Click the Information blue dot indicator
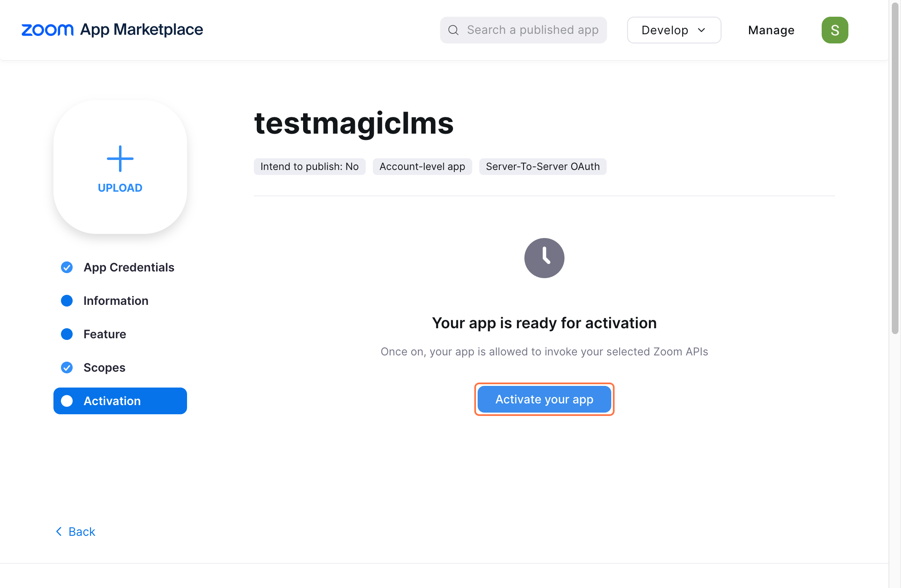The height and width of the screenshot is (588, 901). (67, 301)
